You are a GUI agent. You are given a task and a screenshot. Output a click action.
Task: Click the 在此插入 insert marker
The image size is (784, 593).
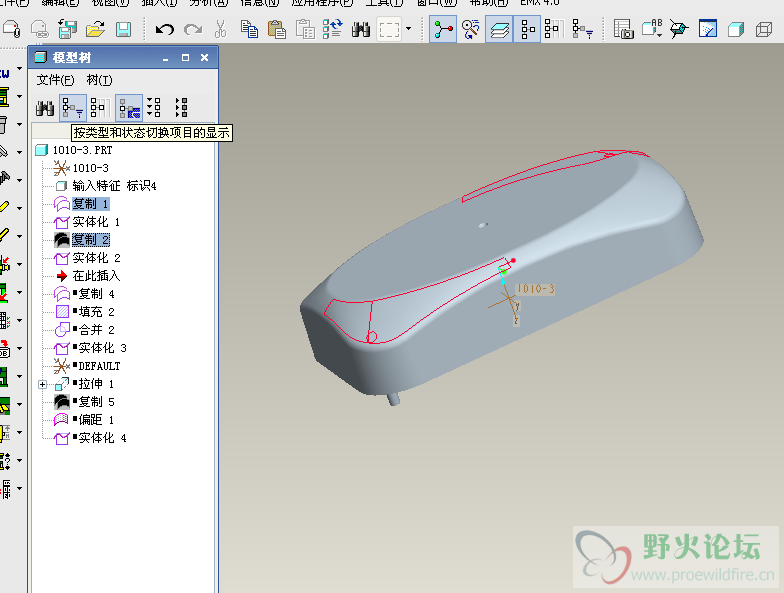coord(88,276)
